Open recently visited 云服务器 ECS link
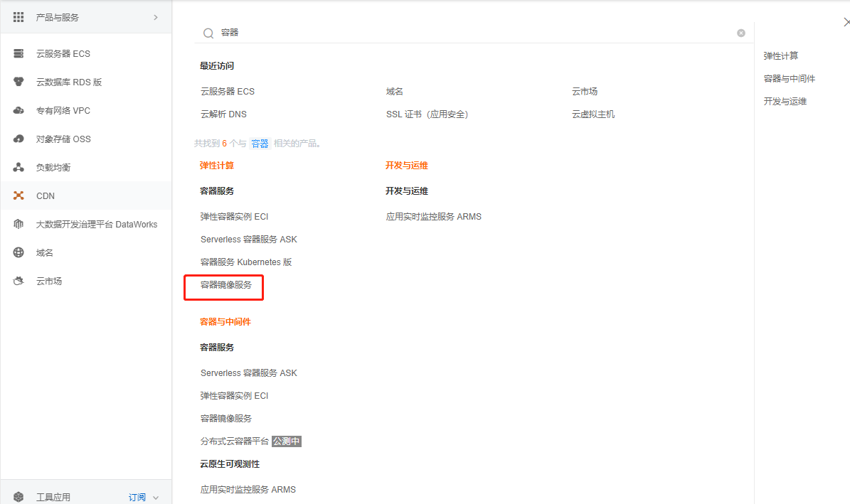The height and width of the screenshot is (504, 850). pos(228,92)
